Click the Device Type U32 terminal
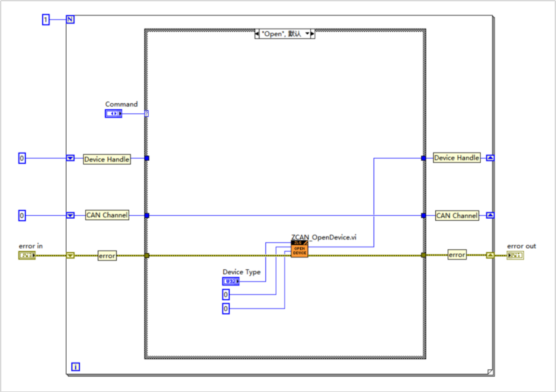 pos(231,281)
